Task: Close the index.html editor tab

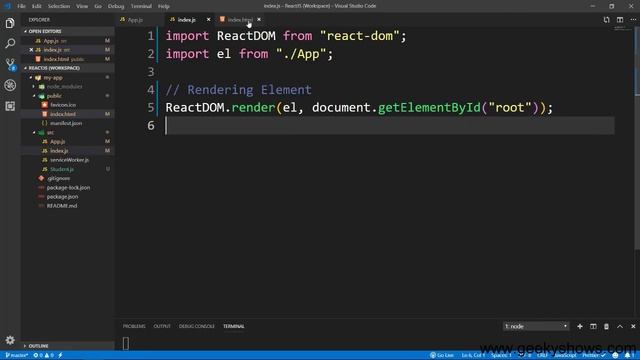Action: (259, 20)
